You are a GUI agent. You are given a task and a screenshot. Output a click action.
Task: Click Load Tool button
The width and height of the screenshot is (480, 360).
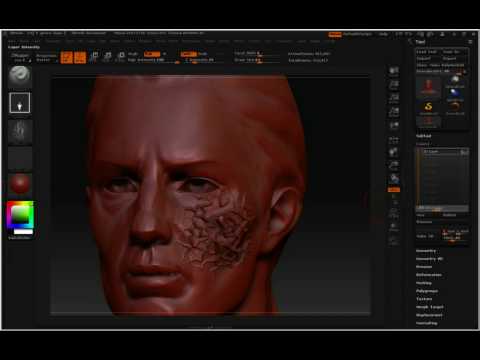coord(426,52)
